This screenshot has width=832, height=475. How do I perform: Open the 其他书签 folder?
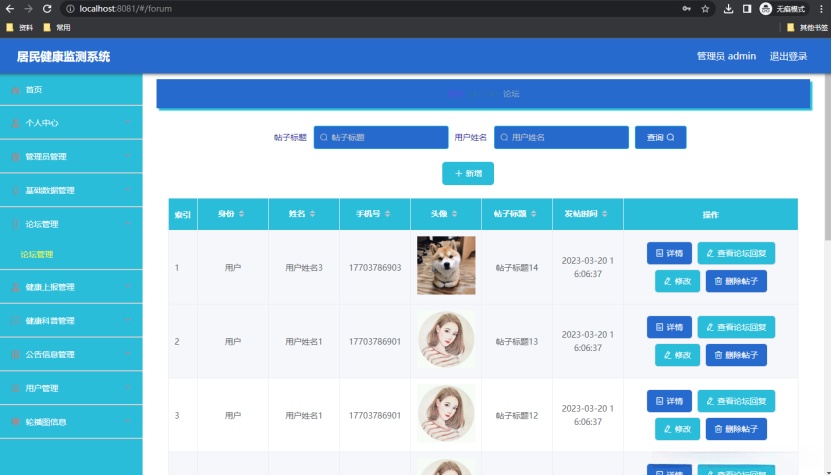tap(807, 28)
